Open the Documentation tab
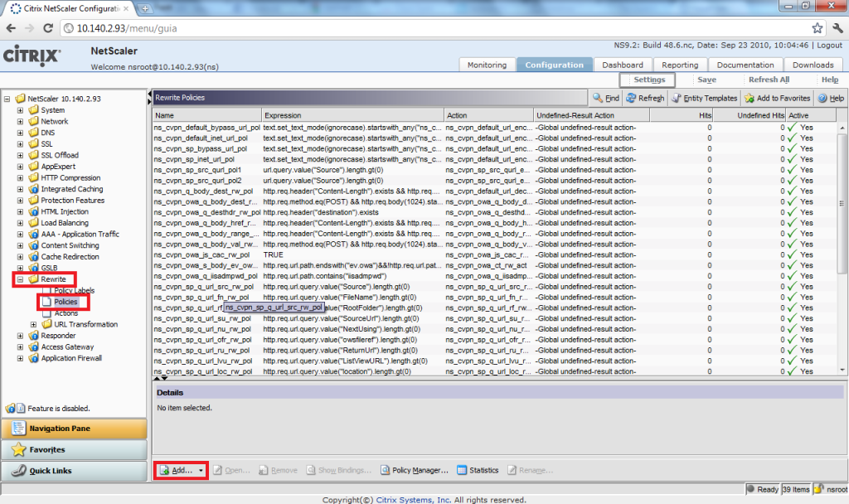The height and width of the screenshot is (504, 849). coord(745,65)
